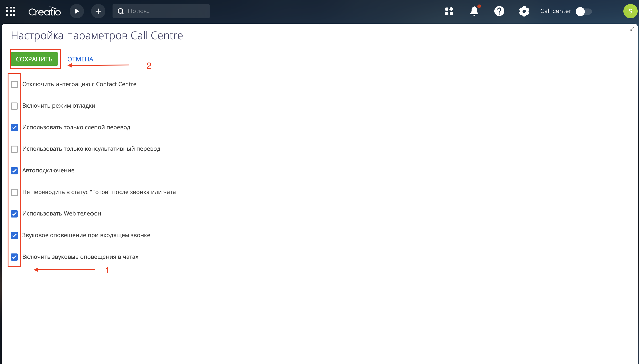639x364 pixels.
Task: Click the Настройка параметров Call Centre heading
Action: tap(97, 36)
